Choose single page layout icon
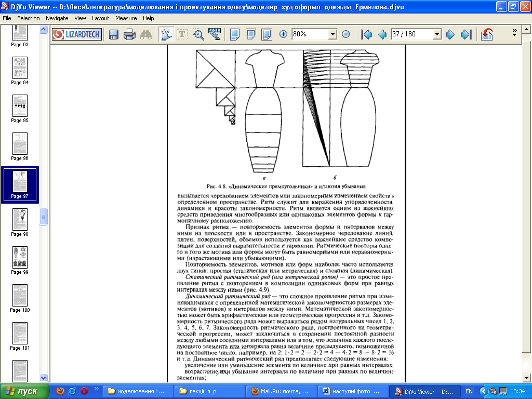The height and width of the screenshot is (399, 532). coord(234,34)
